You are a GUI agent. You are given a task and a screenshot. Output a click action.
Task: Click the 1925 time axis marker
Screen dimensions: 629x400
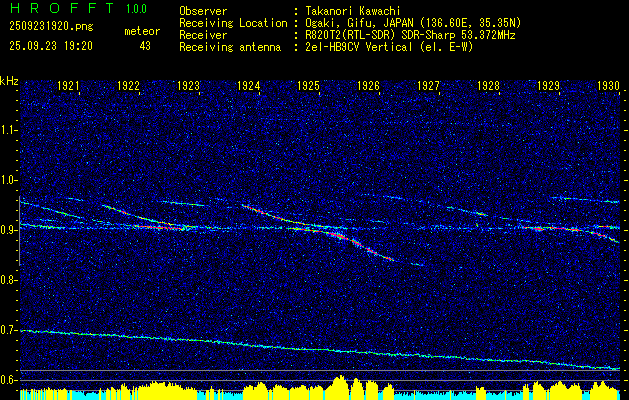(x=308, y=85)
